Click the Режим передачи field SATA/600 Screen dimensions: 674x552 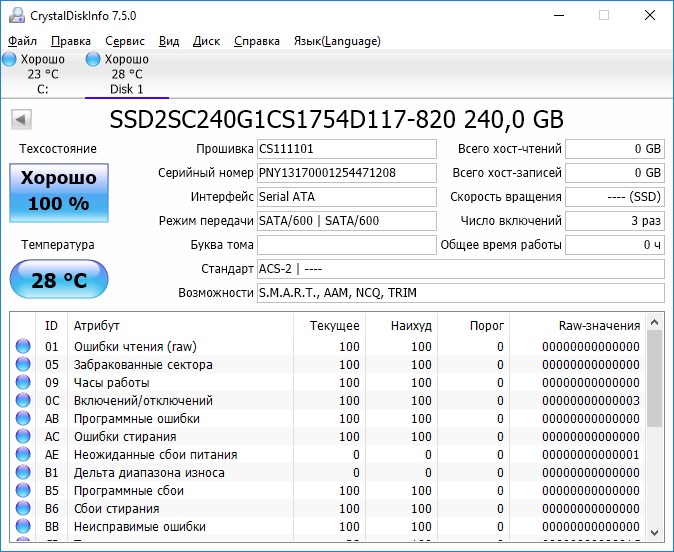[x=347, y=221]
